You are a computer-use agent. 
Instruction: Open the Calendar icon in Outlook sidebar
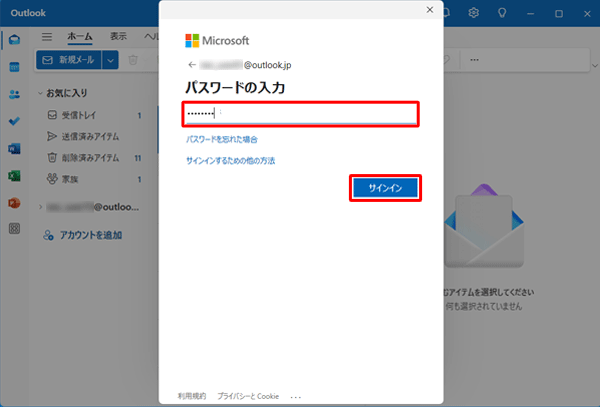[x=15, y=67]
